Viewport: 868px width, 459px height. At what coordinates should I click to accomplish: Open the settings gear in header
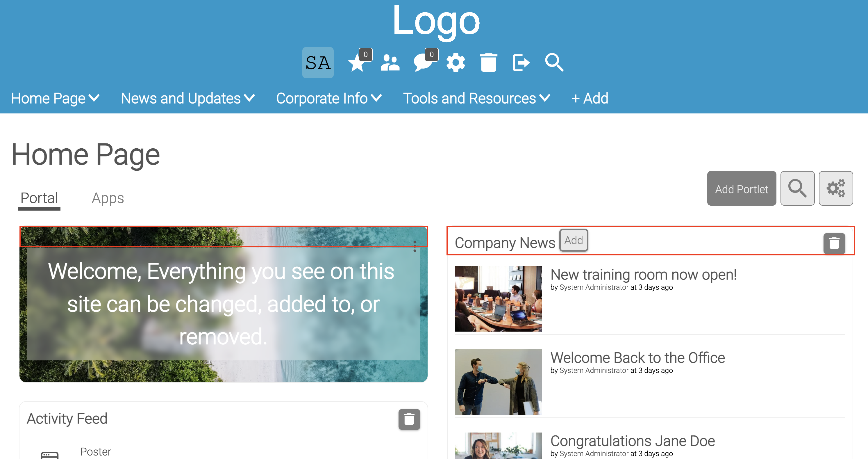(x=456, y=63)
